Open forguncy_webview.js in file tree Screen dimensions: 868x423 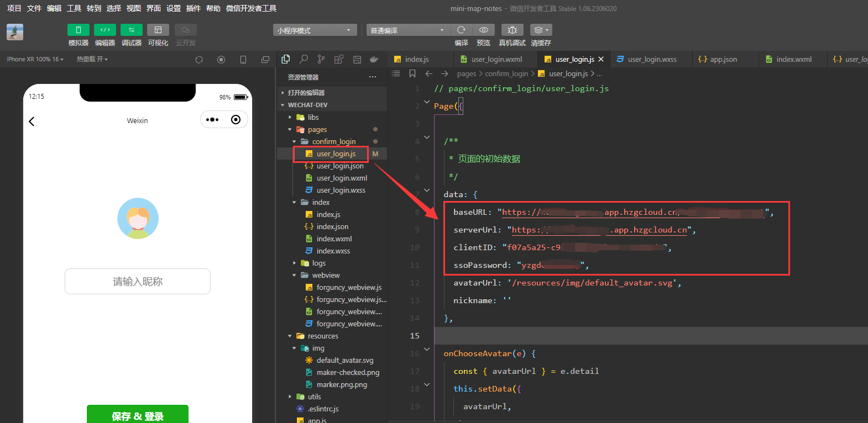[x=332, y=287]
